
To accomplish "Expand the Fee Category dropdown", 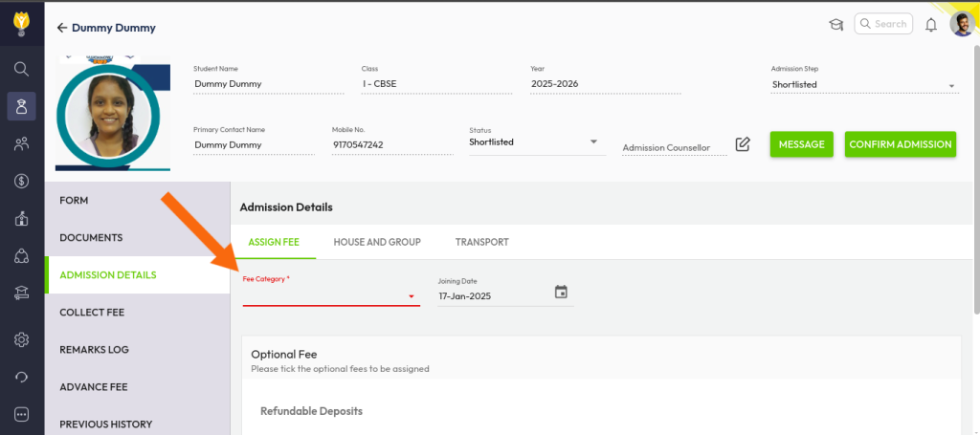I will point(412,296).
